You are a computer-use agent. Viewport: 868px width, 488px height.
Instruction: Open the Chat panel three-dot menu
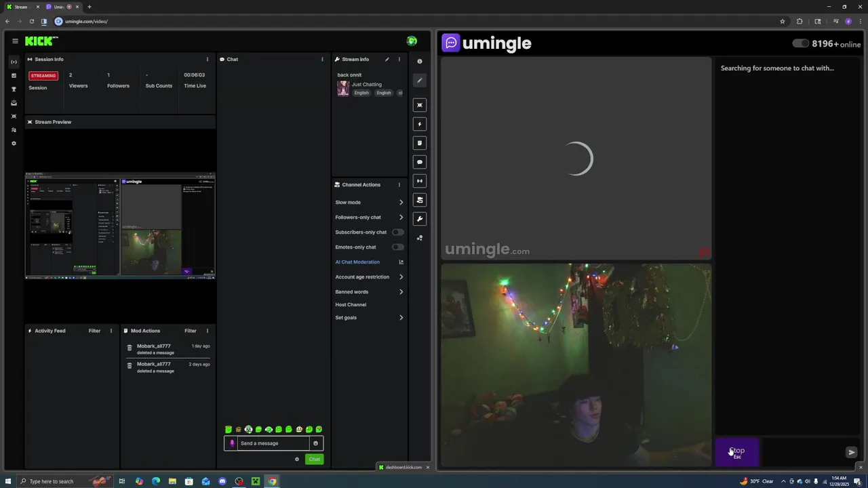coord(322,59)
